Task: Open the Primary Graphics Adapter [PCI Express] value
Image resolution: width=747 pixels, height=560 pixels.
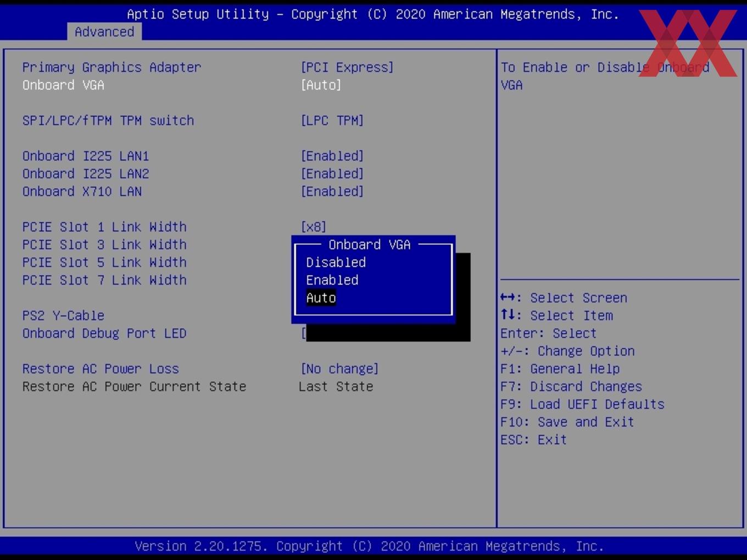Action: point(347,68)
